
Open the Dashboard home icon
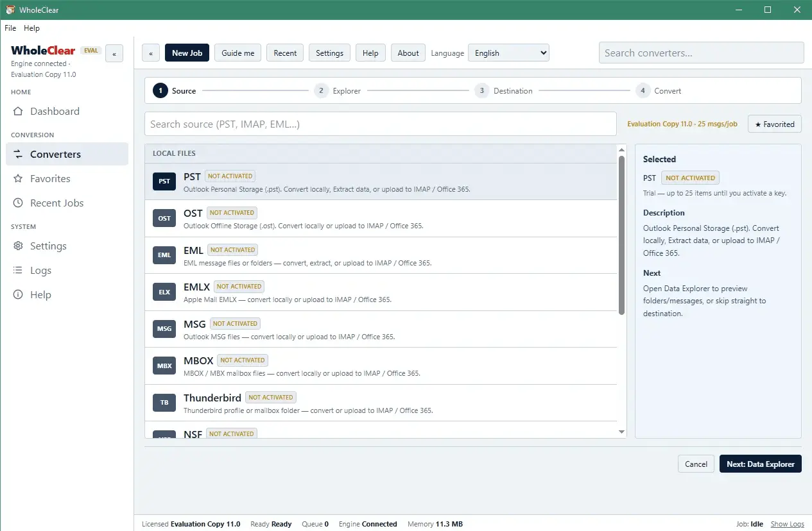18,112
